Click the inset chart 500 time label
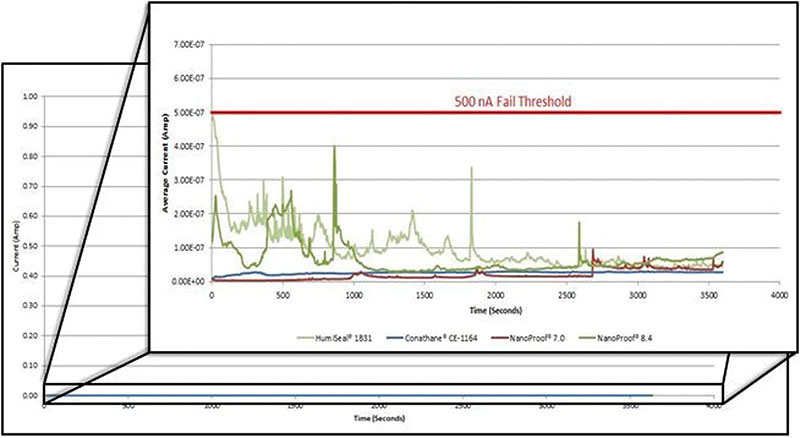The image size is (800, 438). click(283, 295)
